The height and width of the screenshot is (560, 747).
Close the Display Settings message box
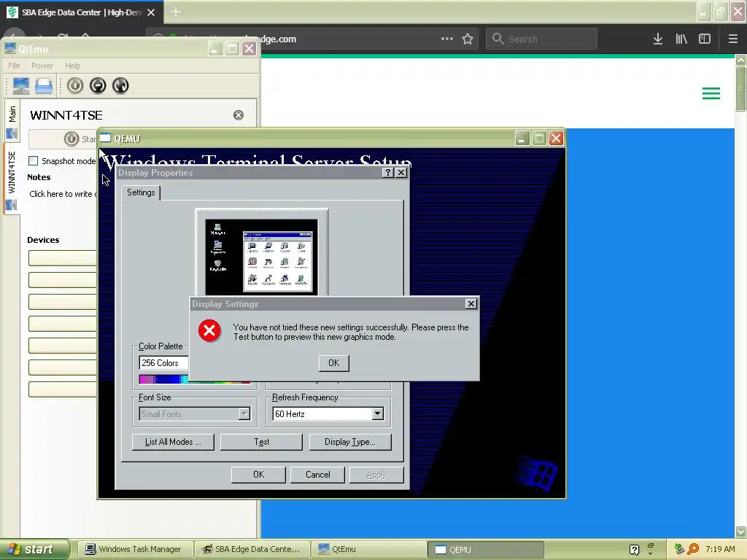471,304
